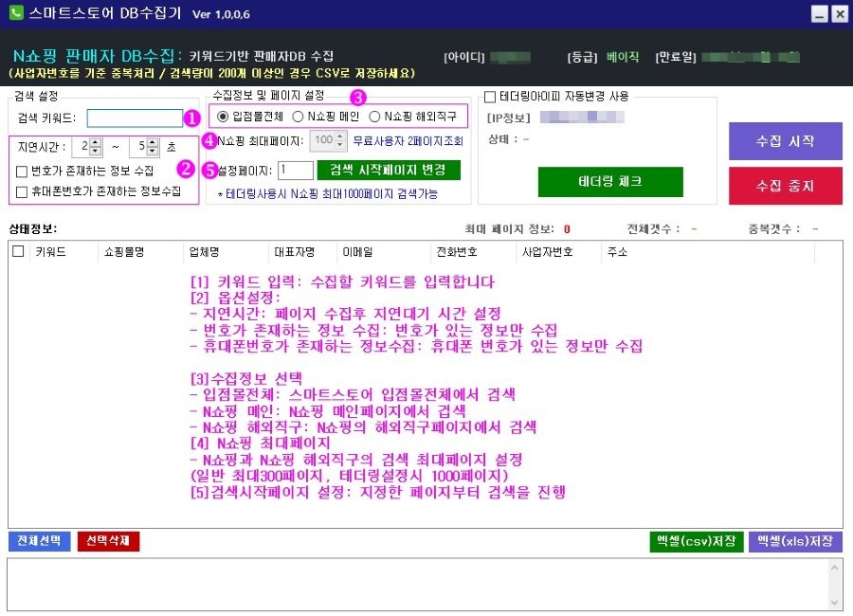Click the 전체선택 button
The height and width of the screenshot is (616, 853).
pyautogui.click(x=39, y=541)
